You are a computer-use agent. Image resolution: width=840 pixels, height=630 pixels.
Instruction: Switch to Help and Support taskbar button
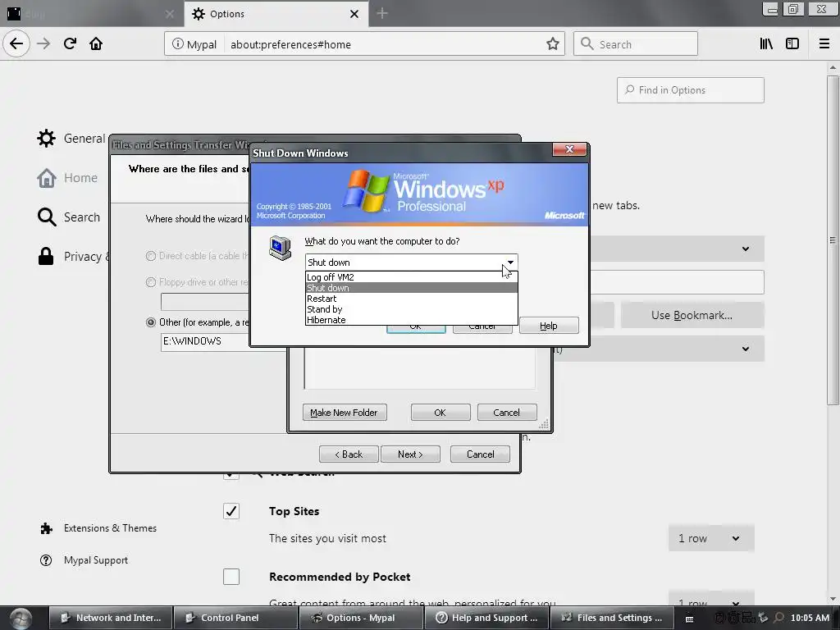[x=486, y=619]
